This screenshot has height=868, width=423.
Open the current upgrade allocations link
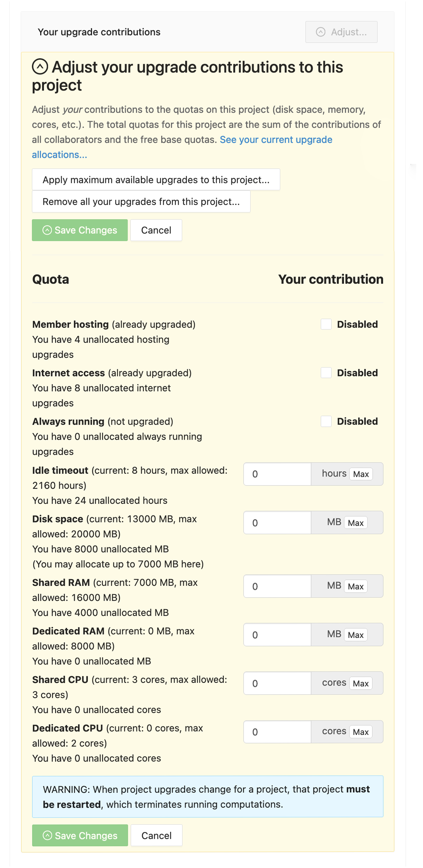pyautogui.click(x=276, y=140)
